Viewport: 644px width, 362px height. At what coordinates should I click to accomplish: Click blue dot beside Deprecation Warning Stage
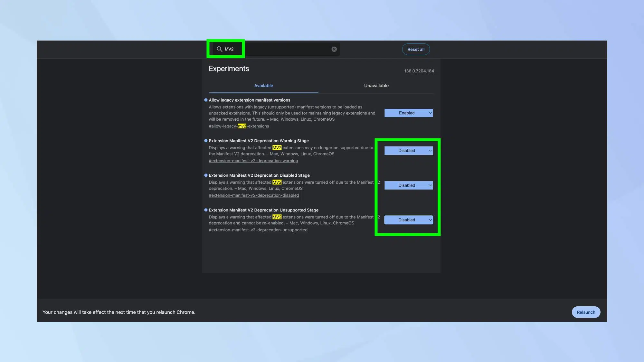click(206, 141)
